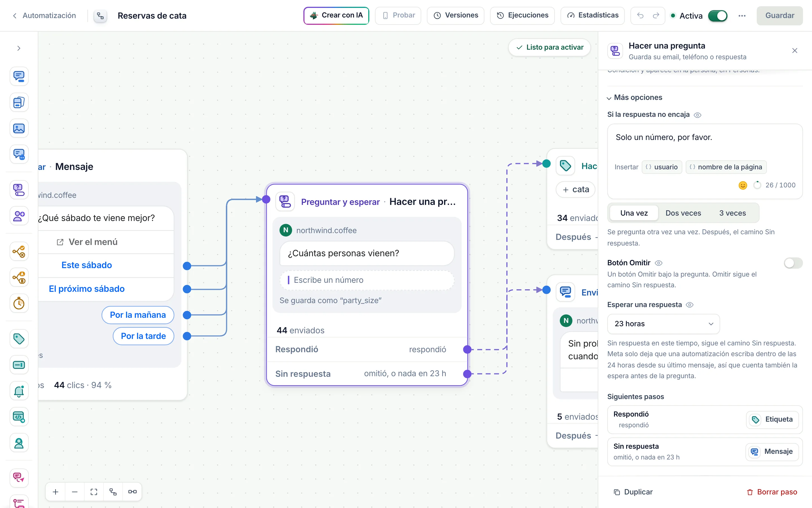Insert the nombre de la página variable
Viewport: 812px width, 508px height.
tap(726, 167)
